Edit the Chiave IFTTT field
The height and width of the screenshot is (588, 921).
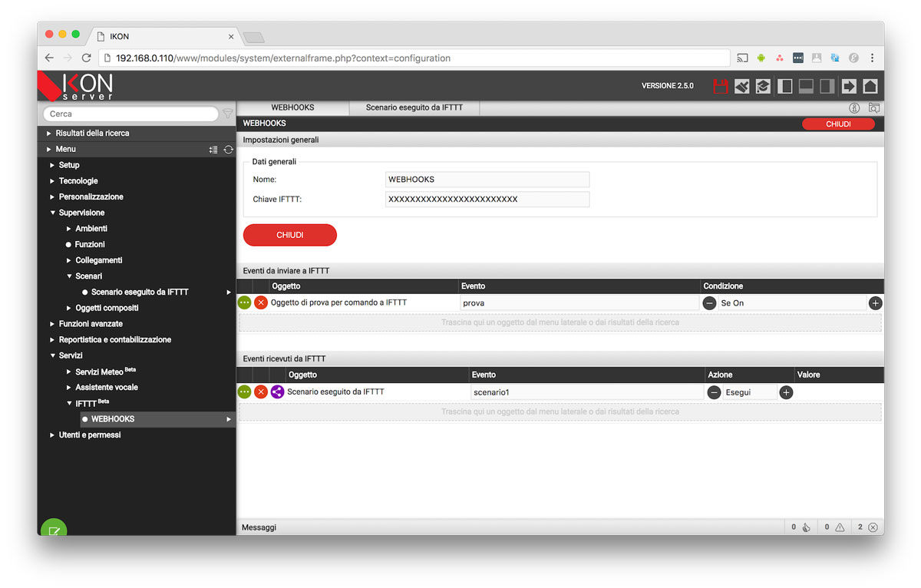click(x=487, y=200)
